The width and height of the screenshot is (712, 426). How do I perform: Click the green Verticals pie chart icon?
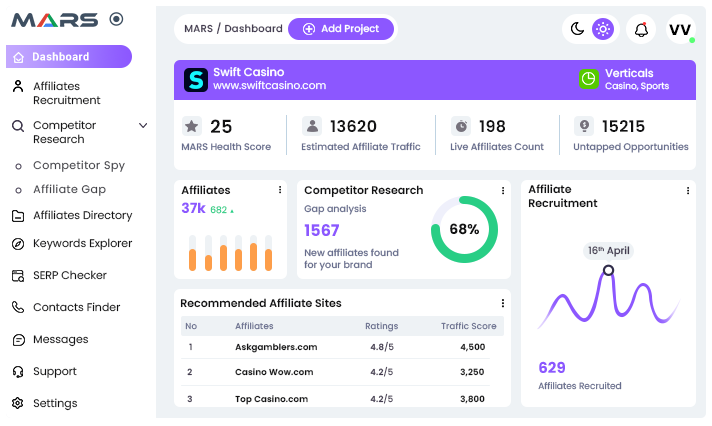(x=589, y=79)
